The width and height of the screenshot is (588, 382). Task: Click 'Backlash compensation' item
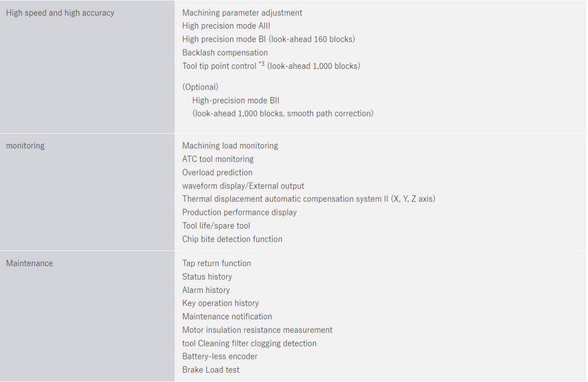pos(225,53)
